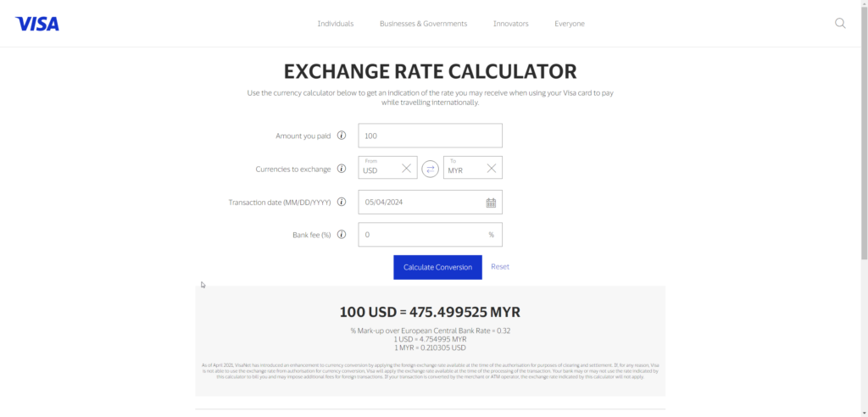Click info icon beside Currencies to exchange
The image size is (868, 417).
click(x=342, y=169)
